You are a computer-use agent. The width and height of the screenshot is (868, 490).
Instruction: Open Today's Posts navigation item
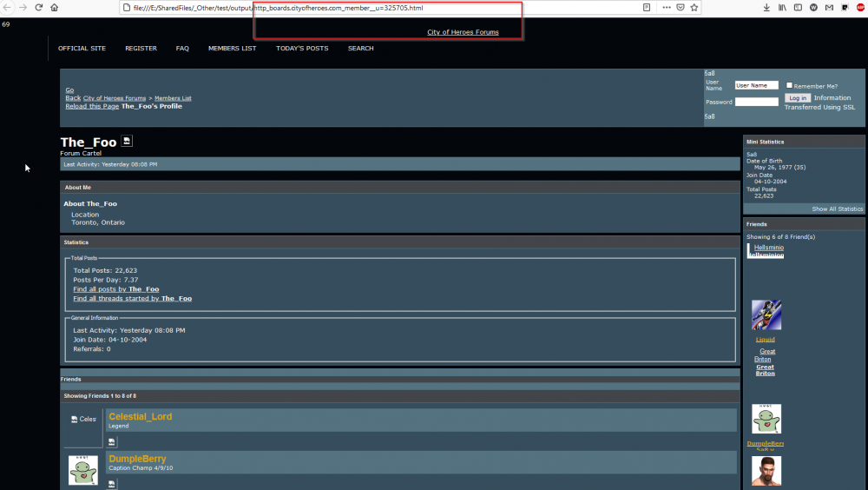click(x=302, y=49)
